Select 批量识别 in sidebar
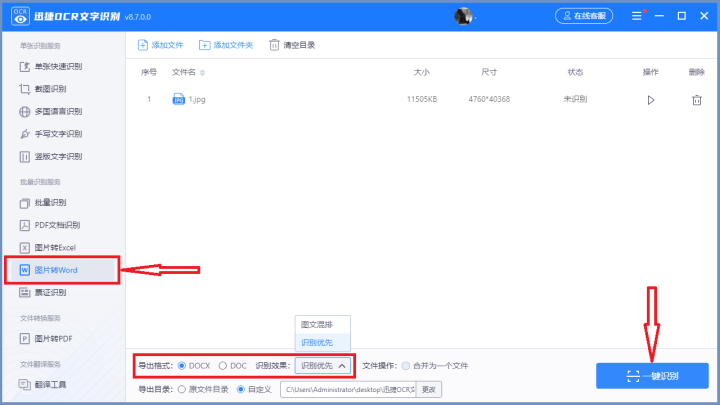The width and height of the screenshot is (720, 405). [x=43, y=202]
